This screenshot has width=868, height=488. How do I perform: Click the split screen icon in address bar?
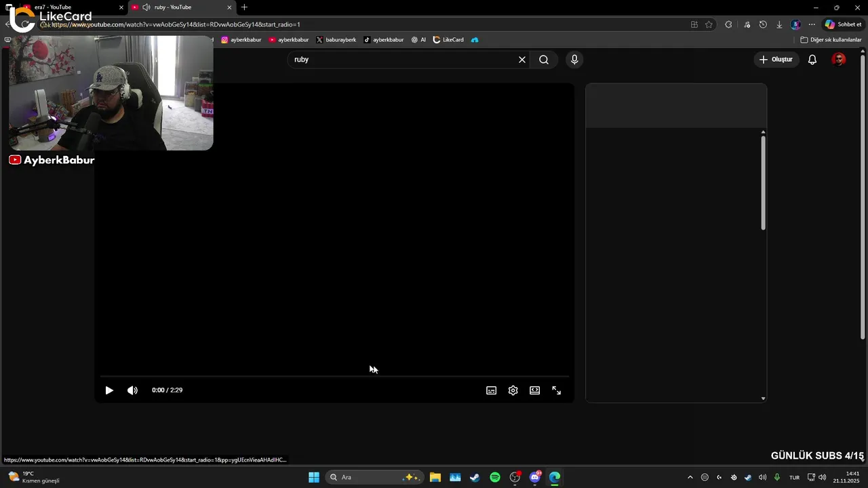pos(694,24)
